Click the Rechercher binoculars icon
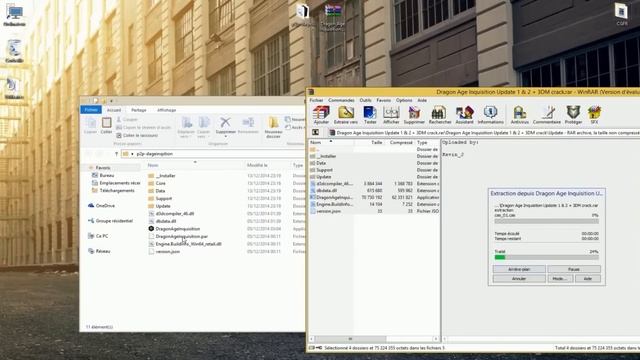 tap(440, 115)
